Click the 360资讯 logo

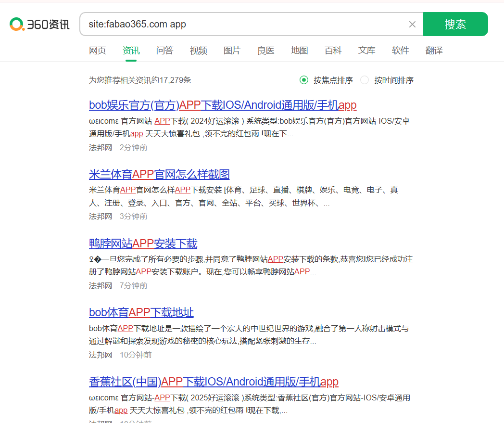coord(39,24)
